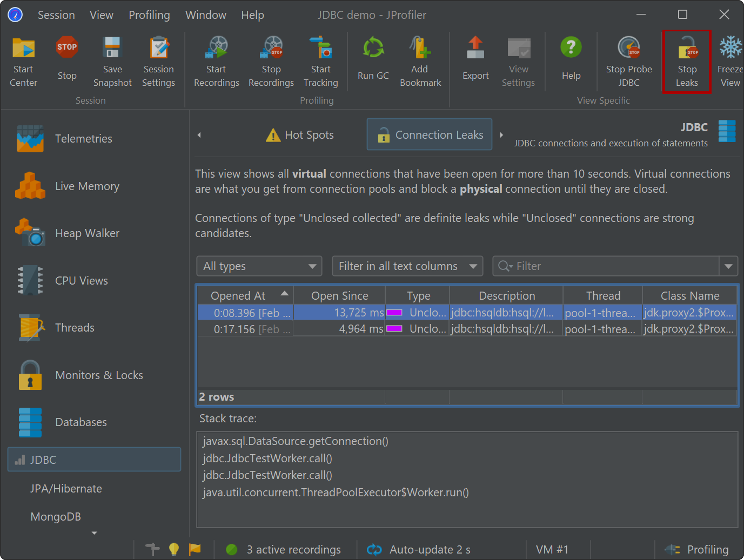
Task: Click the magenta type swatch in the 13,725 ms row
Action: pyautogui.click(x=394, y=313)
